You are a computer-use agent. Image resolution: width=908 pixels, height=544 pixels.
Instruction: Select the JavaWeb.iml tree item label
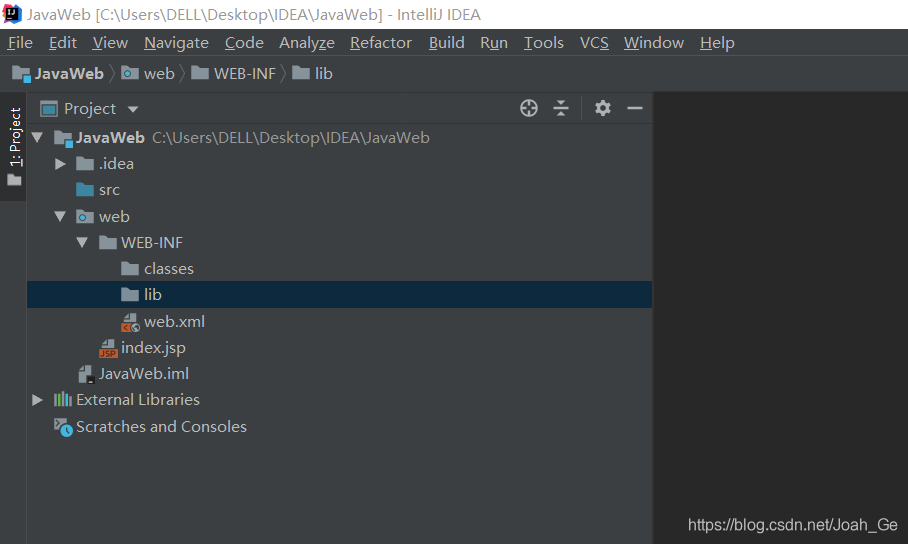click(x=144, y=374)
